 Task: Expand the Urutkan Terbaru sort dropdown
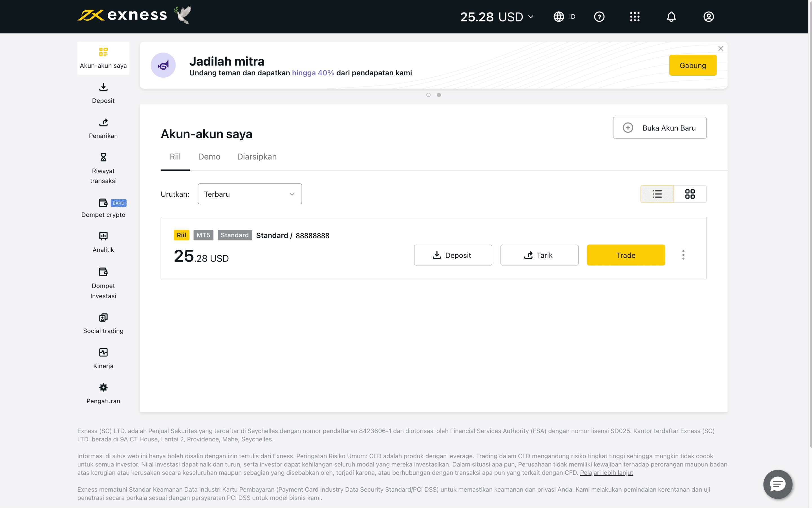pos(250,194)
